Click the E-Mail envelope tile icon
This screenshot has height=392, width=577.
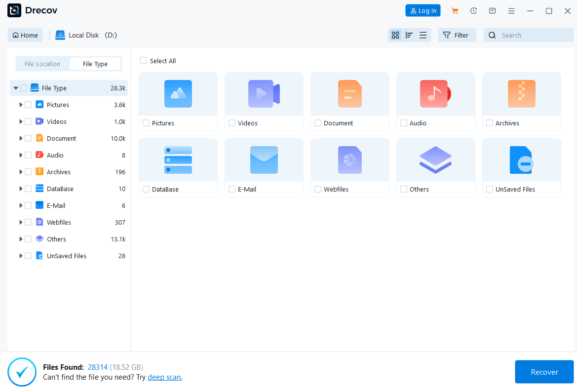tap(264, 160)
